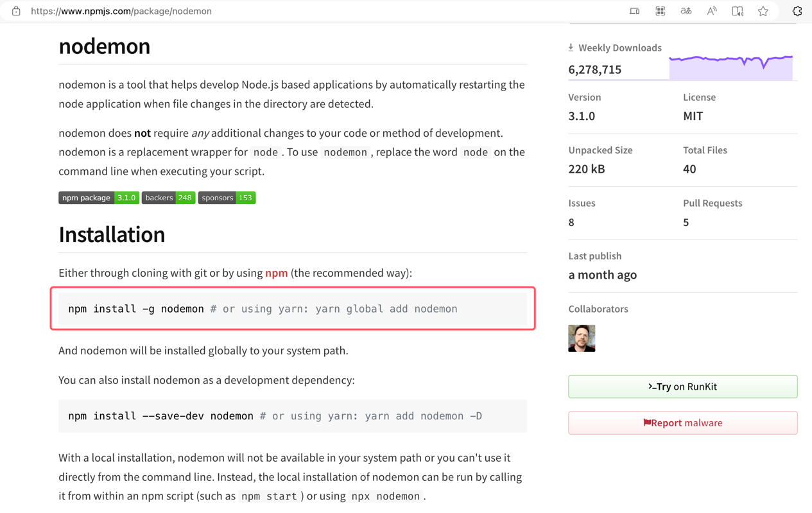Click the weekly downloads sparkline chart
Image resolution: width=812 pixels, height=513 pixels.
(x=730, y=67)
